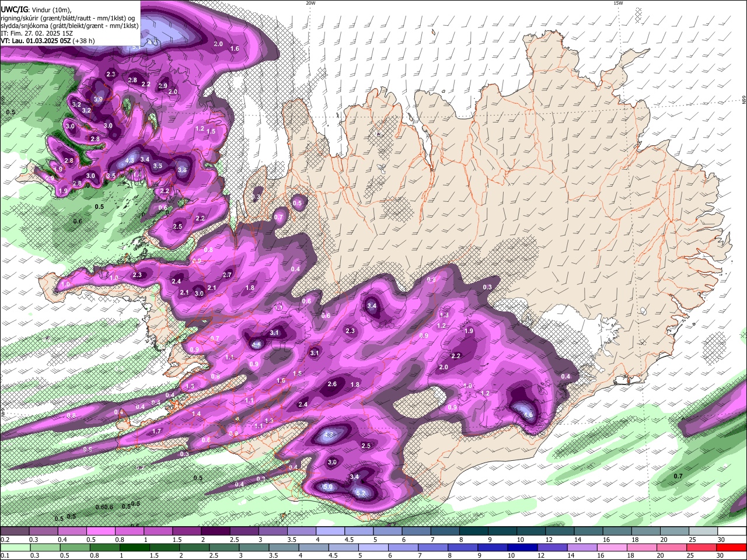747x560 pixels.
Task: Click the 5.0 precipitation value
Action: tap(327, 487)
